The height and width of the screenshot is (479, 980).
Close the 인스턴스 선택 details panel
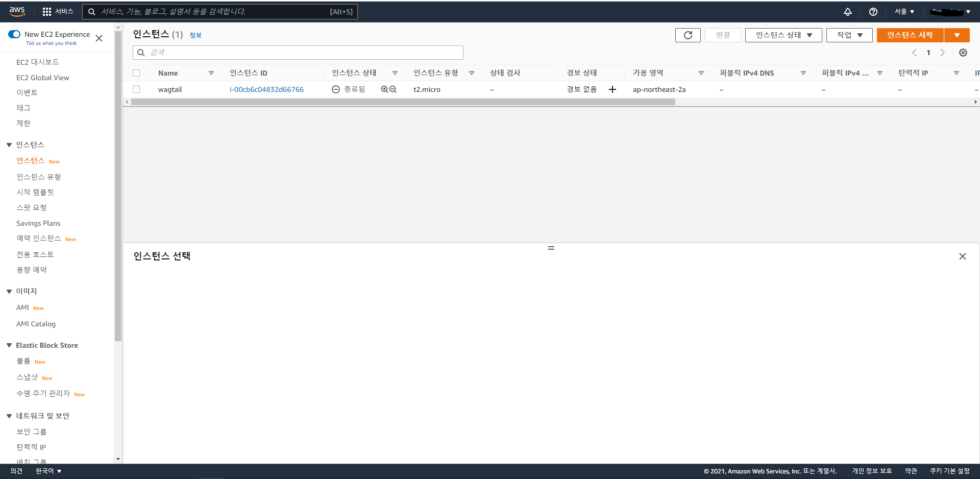click(x=963, y=256)
